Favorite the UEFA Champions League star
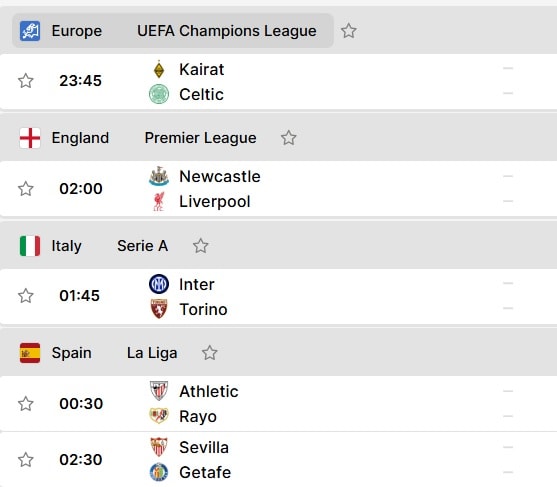The width and height of the screenshot is (557, 487). 349,31
